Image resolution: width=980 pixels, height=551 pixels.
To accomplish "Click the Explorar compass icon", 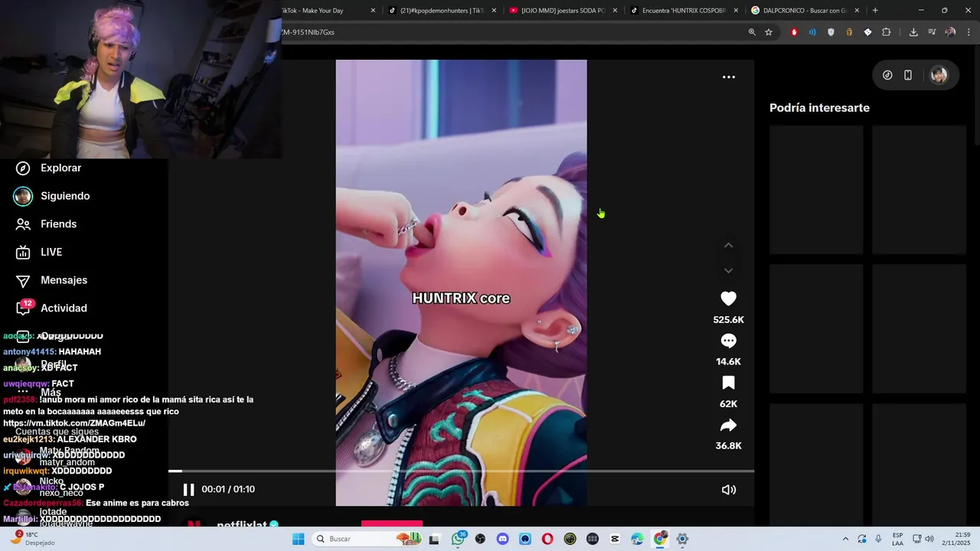I will point(23,168).
